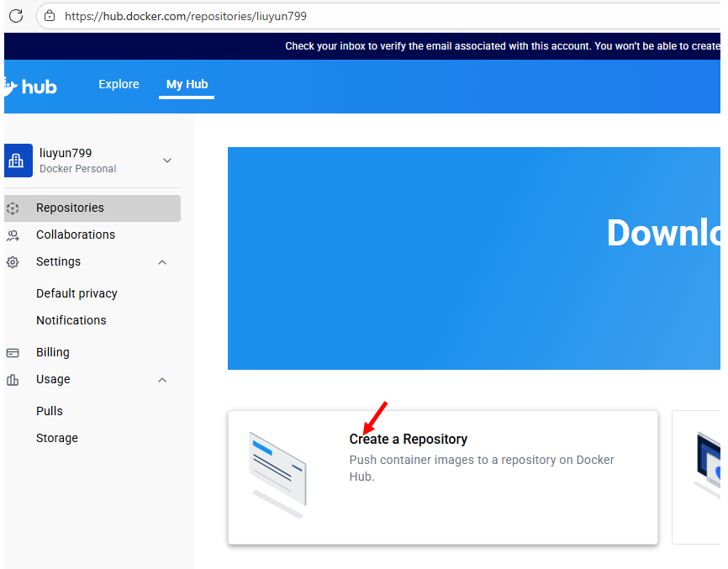Open the Pulls usage page
The image size is (728, 569).
50,411
